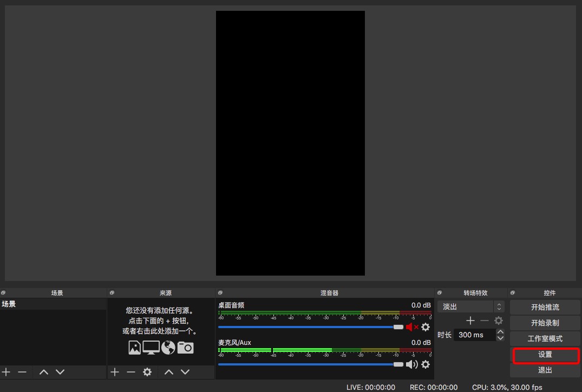The height and width of the screenshot is (392, 582).
Task: Click the 桌面音频 label
Action: pos(231,305)
